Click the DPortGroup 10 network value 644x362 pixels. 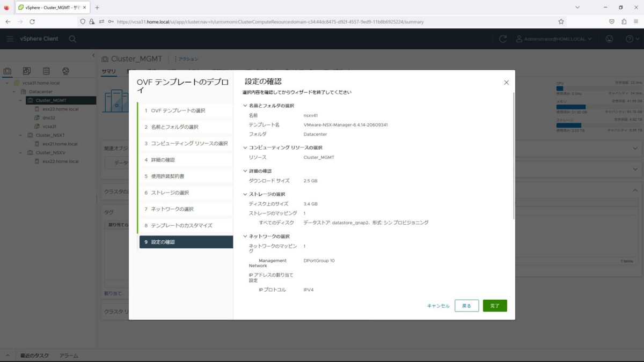pyautogui.click(x=319, y=261)
